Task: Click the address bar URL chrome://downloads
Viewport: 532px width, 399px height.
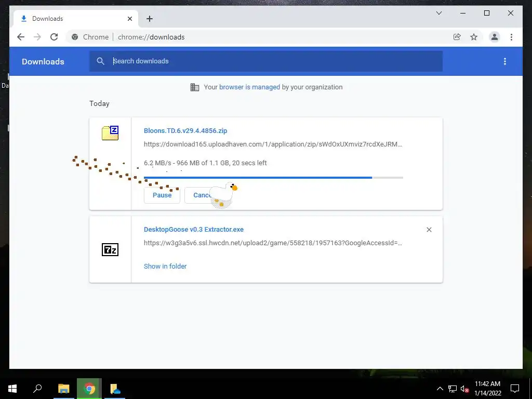Action: tap(151, 37)
